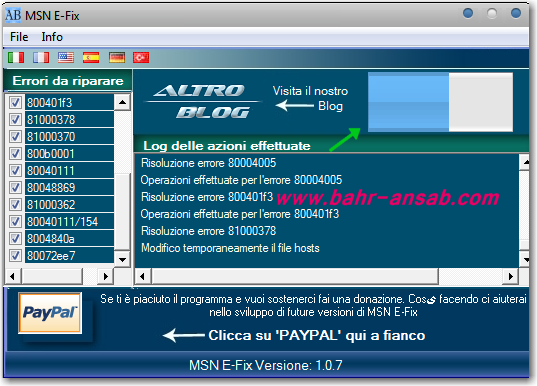
Task: Uncheck the 81000362 error checkbox
Action: click(x=15, y=204)
